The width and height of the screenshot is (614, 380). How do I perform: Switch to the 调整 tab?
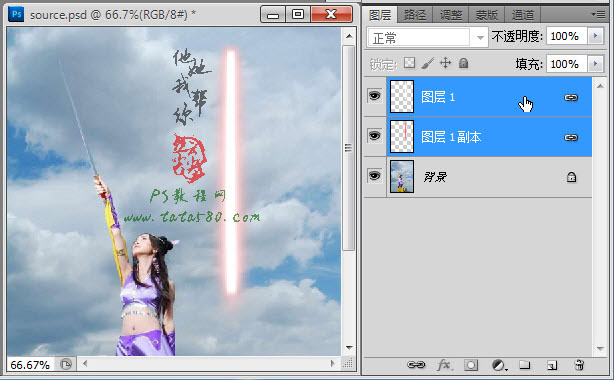coord(451,15)
